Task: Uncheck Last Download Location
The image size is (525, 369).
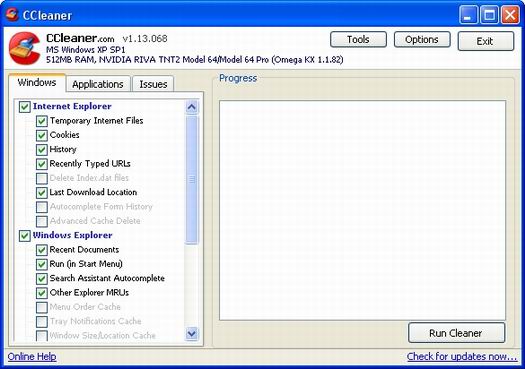Action: coord(42,193)
